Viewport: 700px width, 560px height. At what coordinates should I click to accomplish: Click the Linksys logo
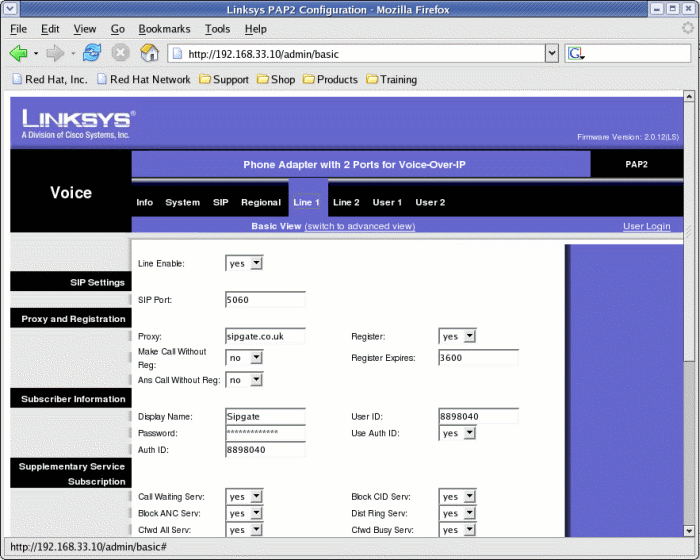[79, 124]
